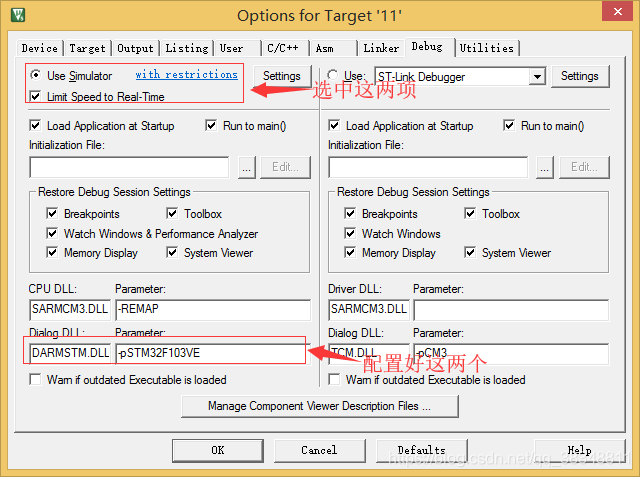Enable debugger Warn if outdated Executable

point(334,379)
